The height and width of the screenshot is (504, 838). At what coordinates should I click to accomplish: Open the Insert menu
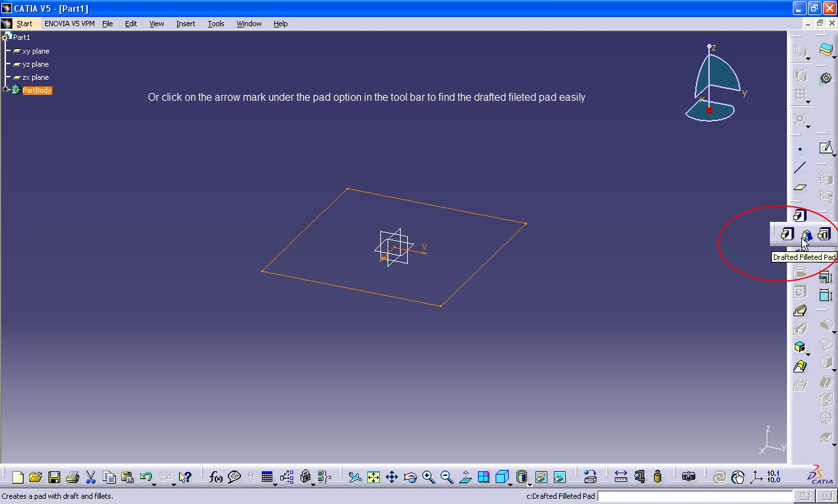coord(185,24)
